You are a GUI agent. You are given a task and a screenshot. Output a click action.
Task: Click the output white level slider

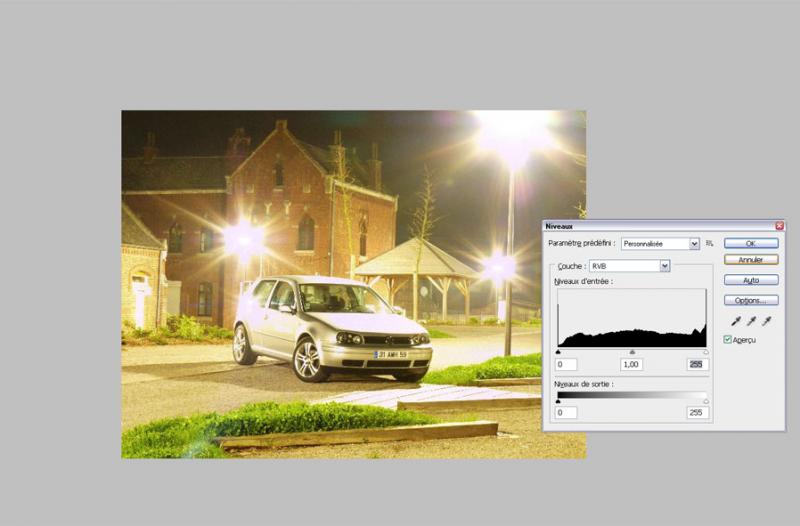click(x=706, y=402)
